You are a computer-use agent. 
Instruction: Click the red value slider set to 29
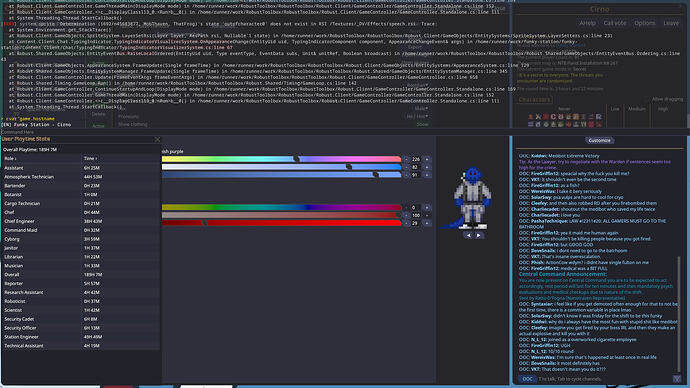[282, 223]
